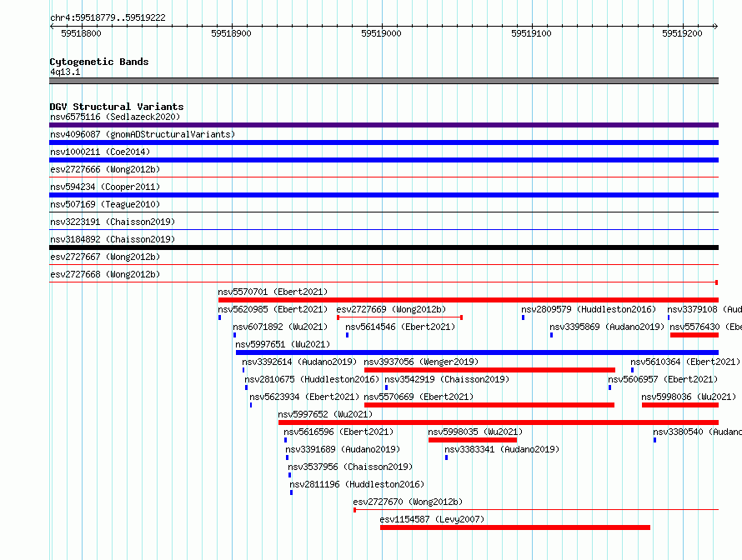Viewport: 742px width, 560px height.
Task: Open the nsv5614546 (Ebert2021) label
Action: coord(400,327)
